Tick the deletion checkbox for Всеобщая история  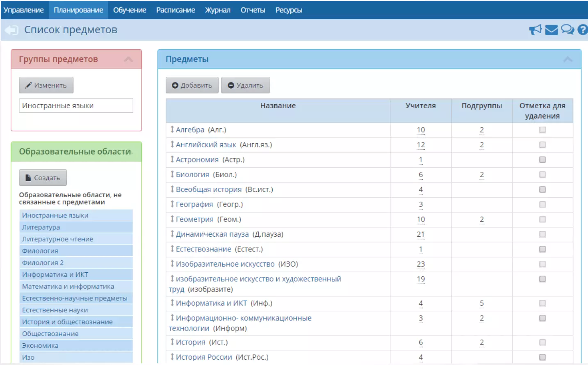[542, 189]
